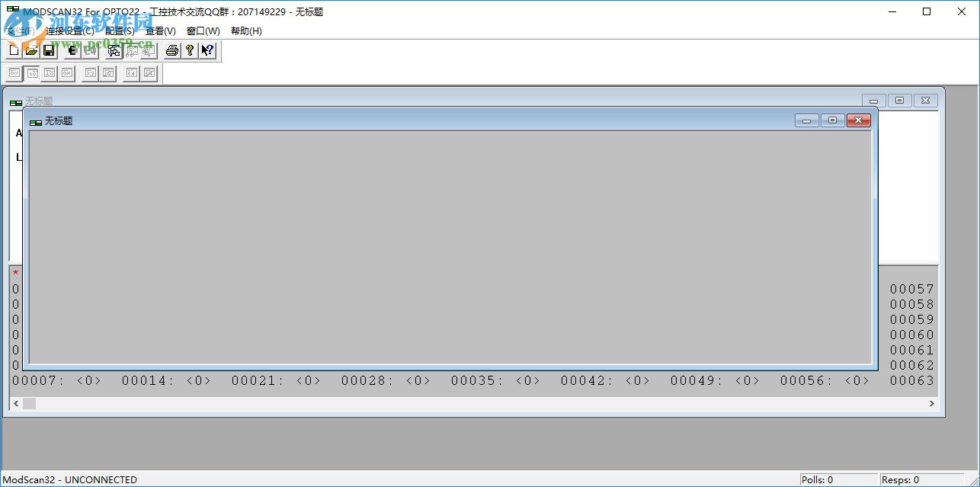Select binary display format icon
980x487 pixels.
[x=14, y=73]
